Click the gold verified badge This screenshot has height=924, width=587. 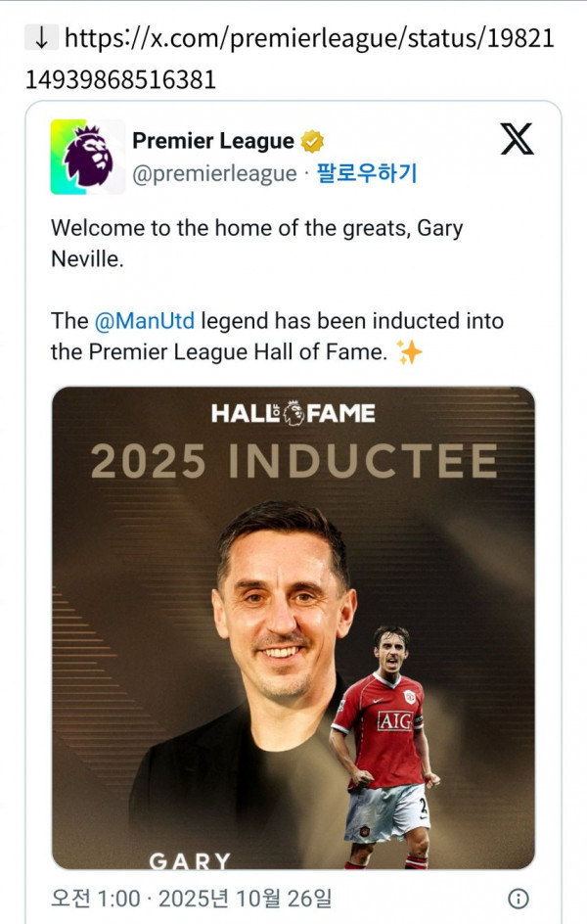[312, 141]
